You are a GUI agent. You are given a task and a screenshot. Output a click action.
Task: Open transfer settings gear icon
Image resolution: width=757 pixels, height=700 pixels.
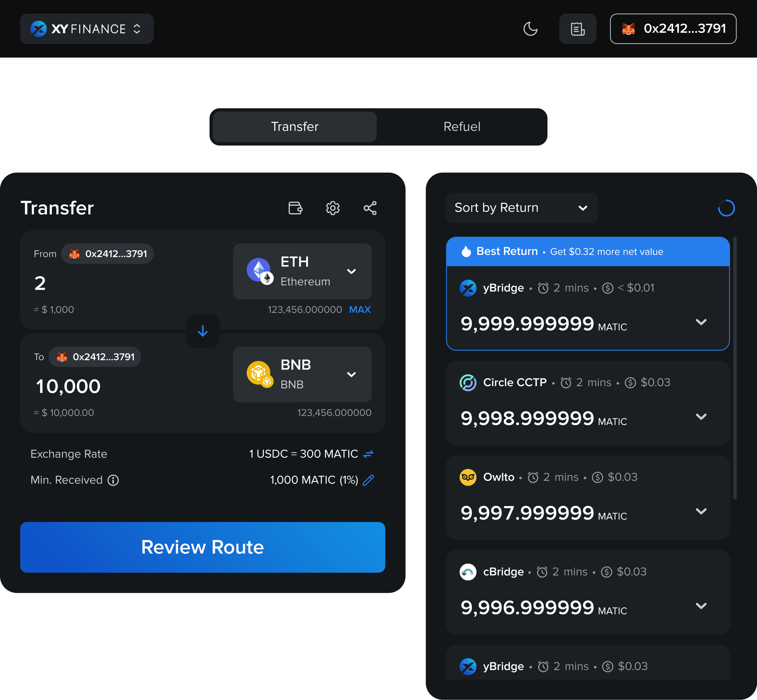pos(333,208)
